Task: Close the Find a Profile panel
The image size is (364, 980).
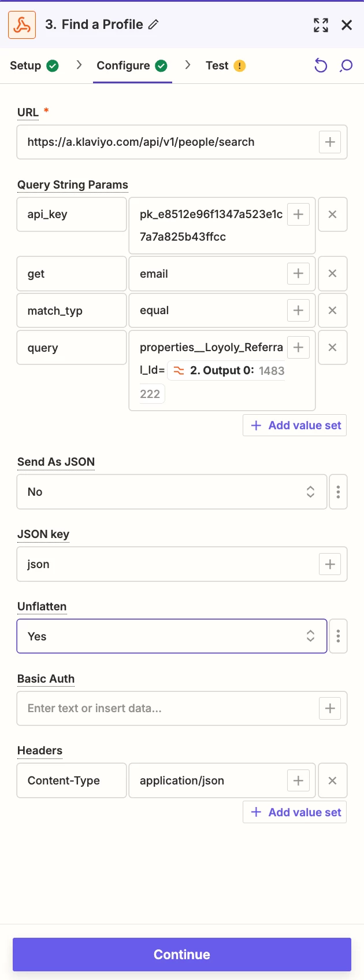Action: (347, 25)
